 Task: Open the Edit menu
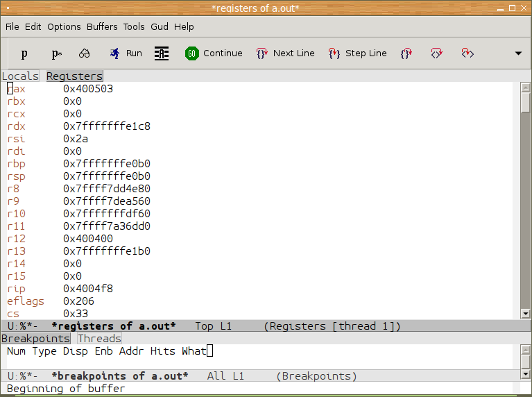pos(33,26)
